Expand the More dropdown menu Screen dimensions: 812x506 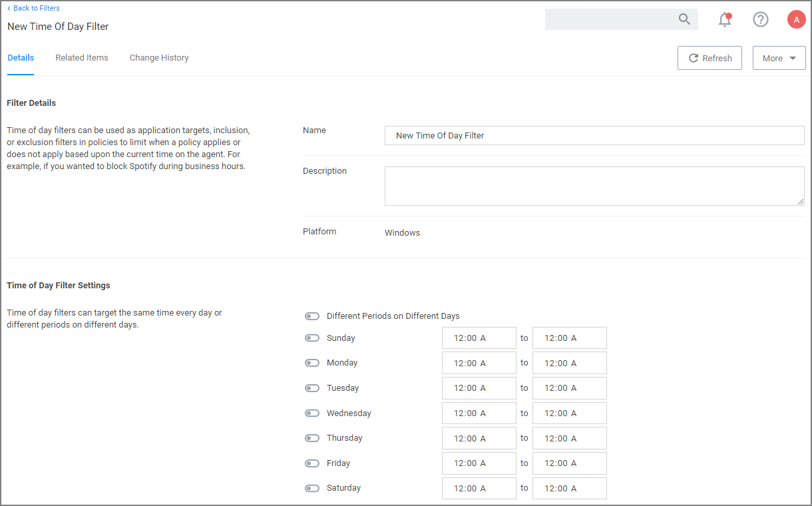pyautogui.click(x=779, y=58)
